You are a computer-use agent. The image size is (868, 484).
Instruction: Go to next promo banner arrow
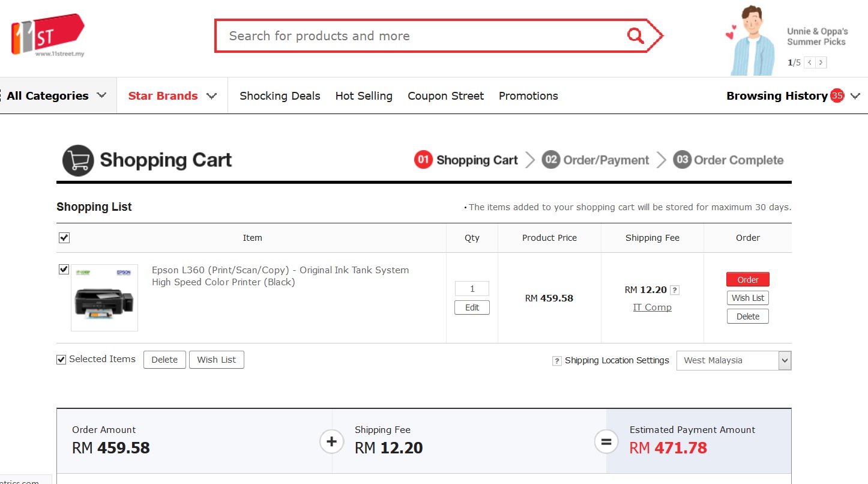pos(821,62)
